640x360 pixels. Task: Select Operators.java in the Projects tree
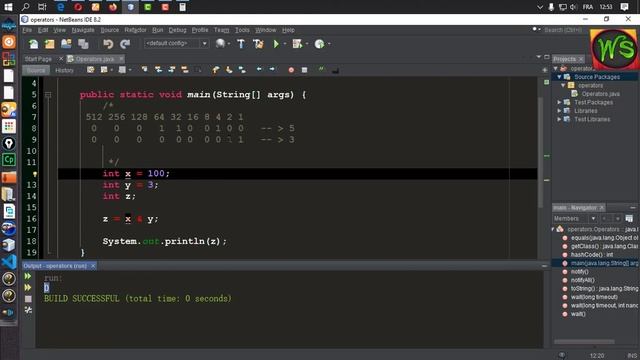600,94
